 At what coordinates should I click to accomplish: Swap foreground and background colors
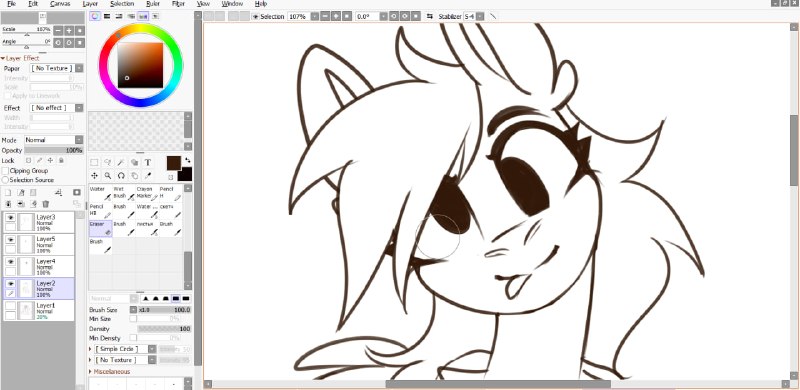click(187, 160)
